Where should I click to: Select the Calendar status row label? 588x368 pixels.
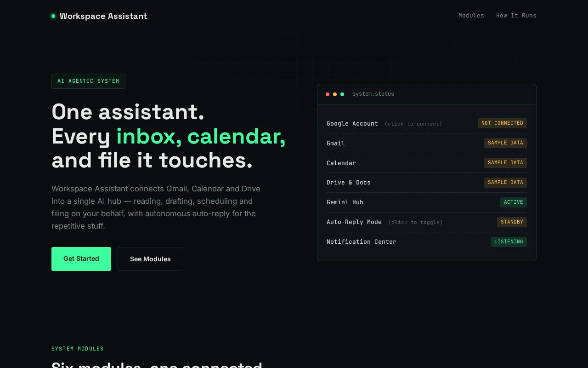341,163
